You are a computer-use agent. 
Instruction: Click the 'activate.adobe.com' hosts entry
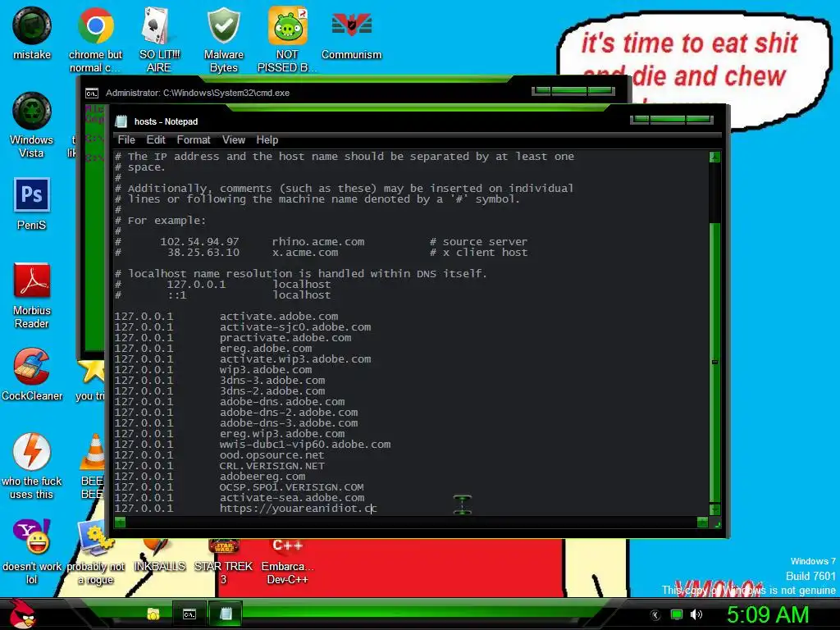(279, 316)
